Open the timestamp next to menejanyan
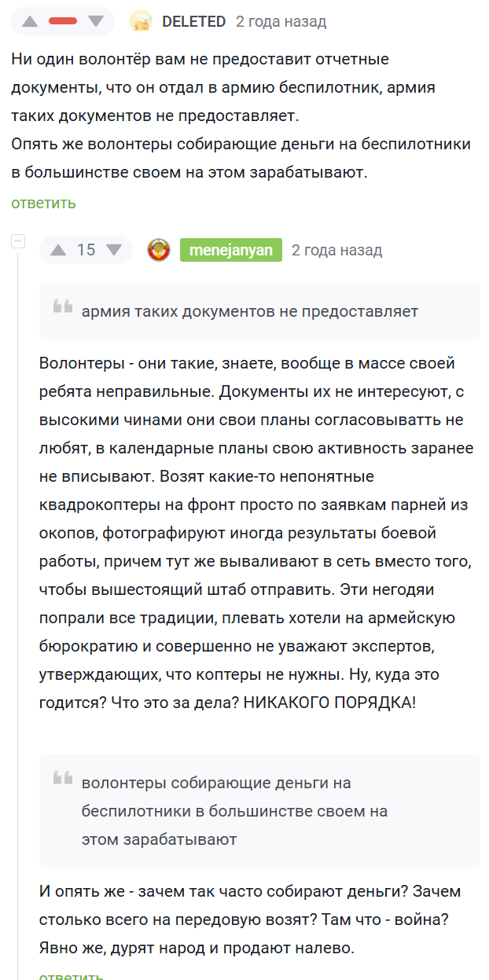 click(336, 251)
